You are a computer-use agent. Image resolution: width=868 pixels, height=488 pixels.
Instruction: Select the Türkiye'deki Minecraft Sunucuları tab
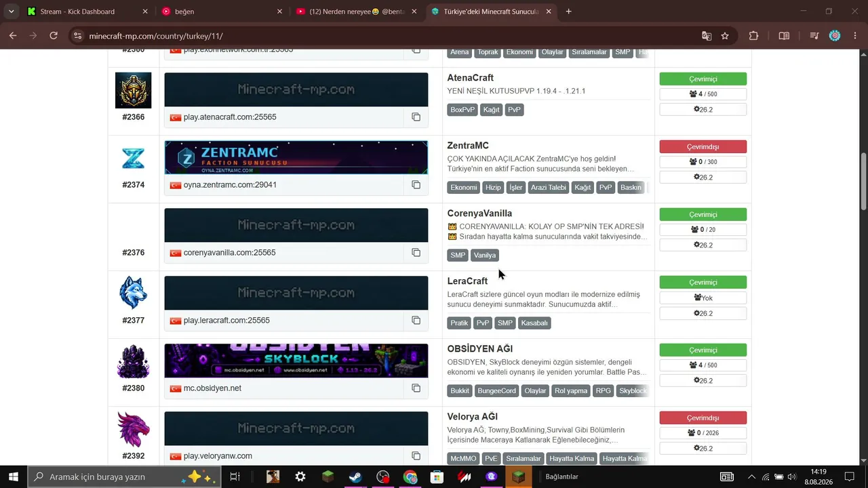(x=492, y=12)
